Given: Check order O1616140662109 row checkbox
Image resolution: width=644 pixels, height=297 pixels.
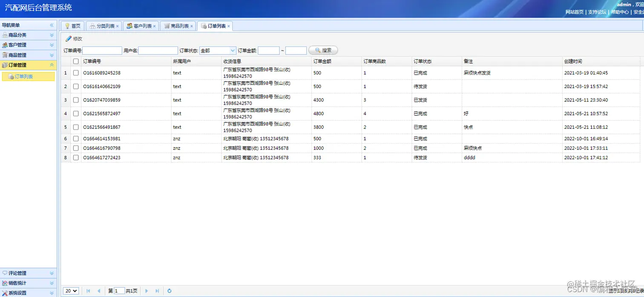Looking at the screenshot, I should tap(76, 87).
